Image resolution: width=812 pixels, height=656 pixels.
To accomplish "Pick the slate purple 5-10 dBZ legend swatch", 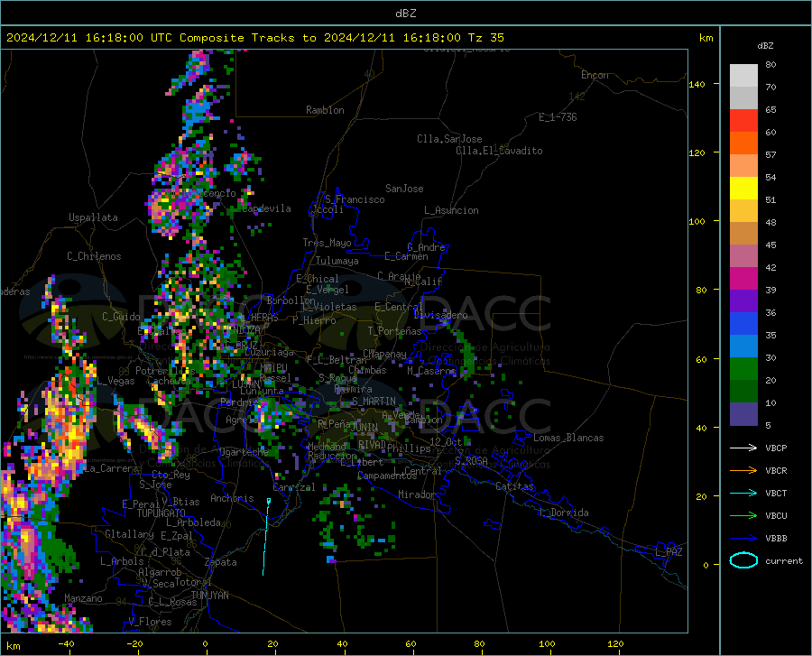I will pyautogui.click(x=743, y=414).
